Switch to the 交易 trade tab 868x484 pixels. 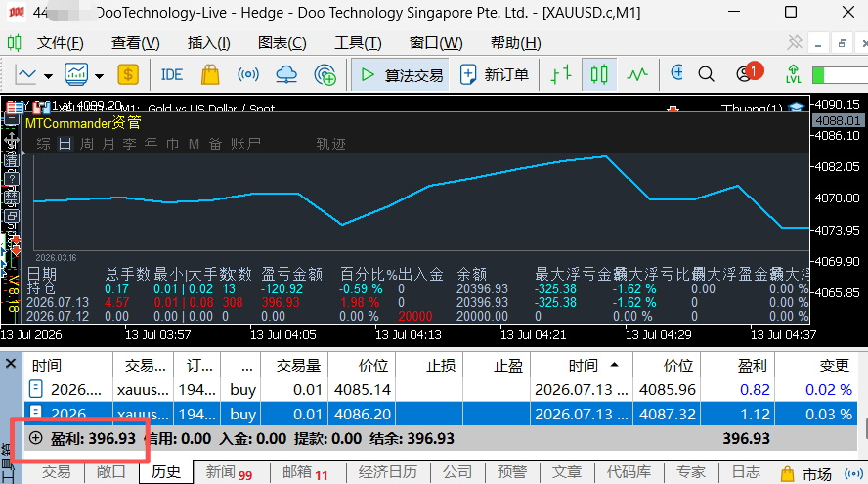coord(56,472)
